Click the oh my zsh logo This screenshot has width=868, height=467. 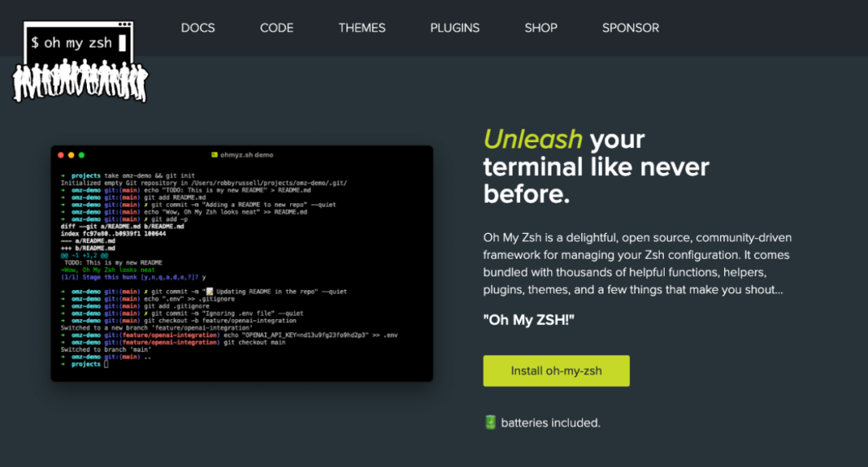click(80, 61)
